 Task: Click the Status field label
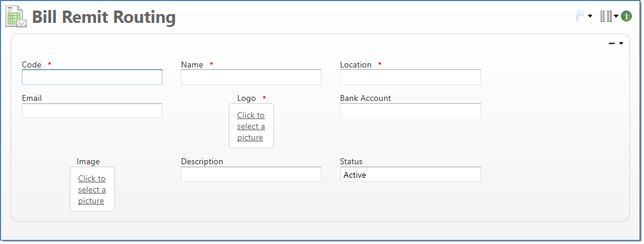pyautogui.click(x=351, y=161)
